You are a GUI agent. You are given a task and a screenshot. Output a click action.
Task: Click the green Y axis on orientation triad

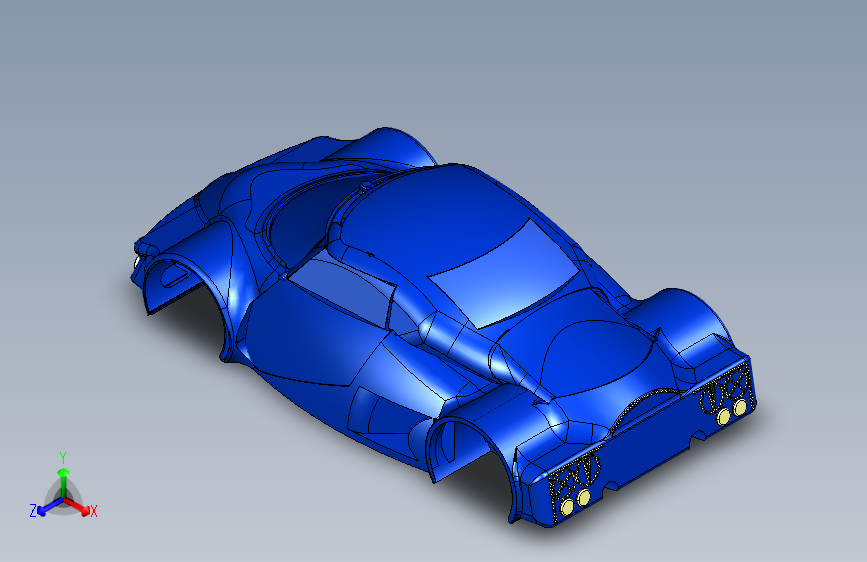63,477
